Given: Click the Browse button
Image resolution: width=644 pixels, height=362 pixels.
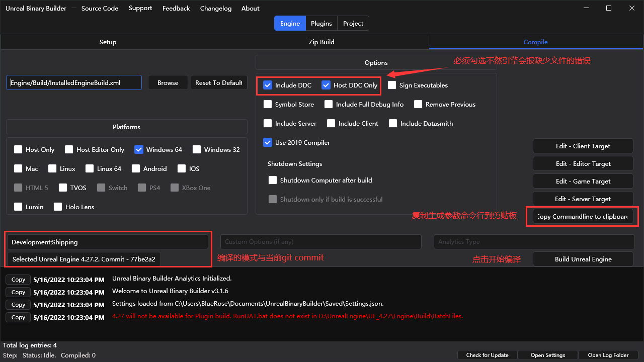Looking at the screenshot, I should 168,82.
